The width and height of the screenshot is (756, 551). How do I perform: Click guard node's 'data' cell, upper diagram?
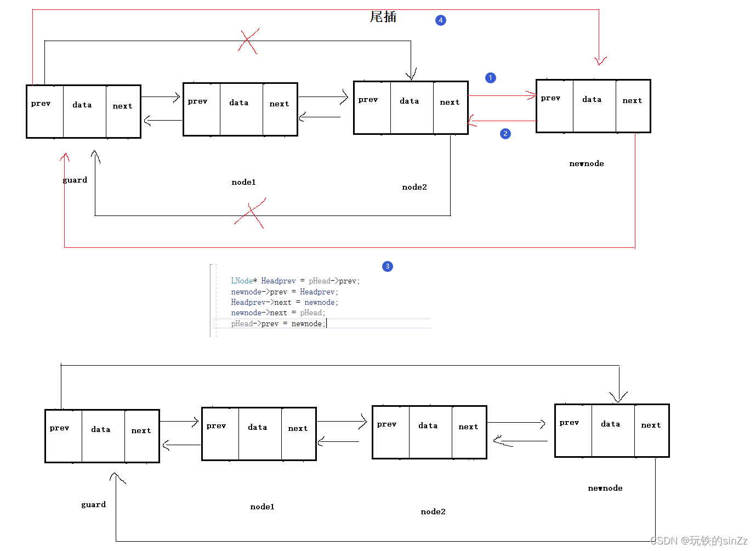pyautogui.click(x=84, y=111)
